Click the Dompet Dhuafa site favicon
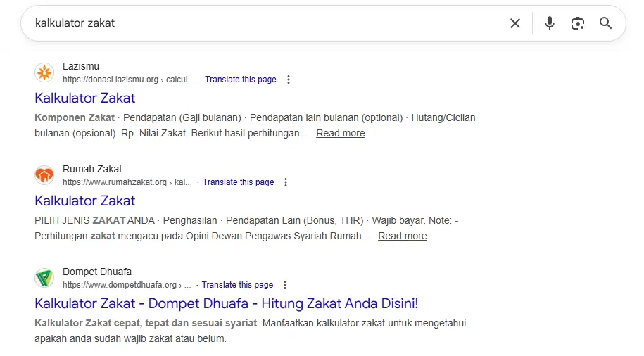Viewport: 644px width, 356px height. [x=44, y=278]
